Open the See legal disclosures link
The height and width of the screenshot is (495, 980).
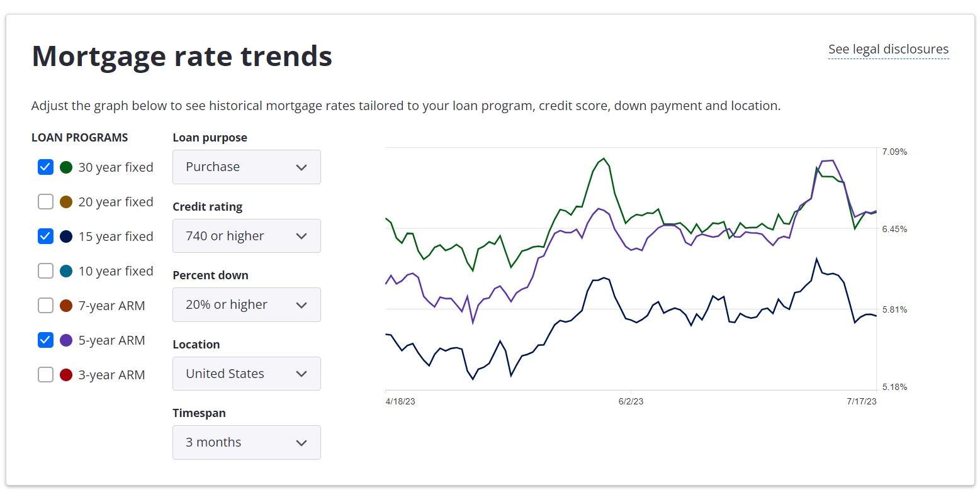(888, 49)
